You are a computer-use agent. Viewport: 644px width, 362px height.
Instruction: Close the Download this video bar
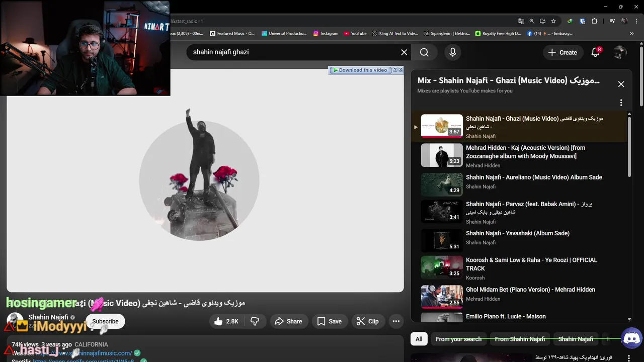click(x=400, y=70)
